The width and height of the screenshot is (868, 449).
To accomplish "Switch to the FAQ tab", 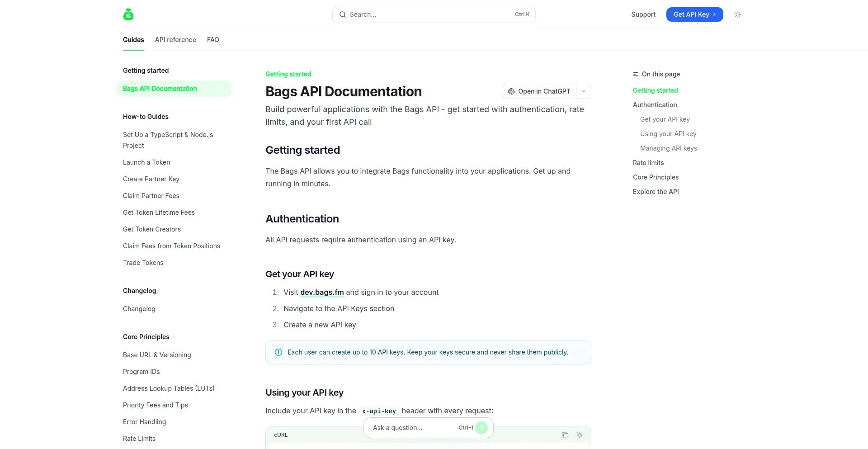I will coord(213,40).
